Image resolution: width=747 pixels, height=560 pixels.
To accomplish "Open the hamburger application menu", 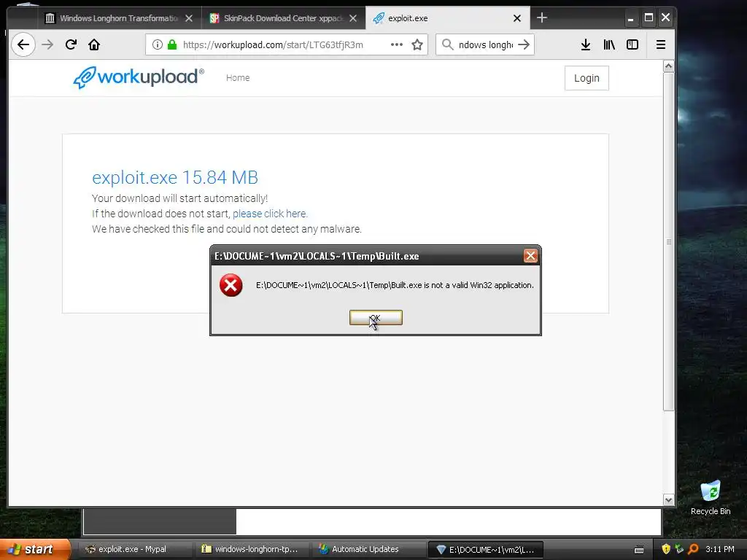I will coord(661,44).
